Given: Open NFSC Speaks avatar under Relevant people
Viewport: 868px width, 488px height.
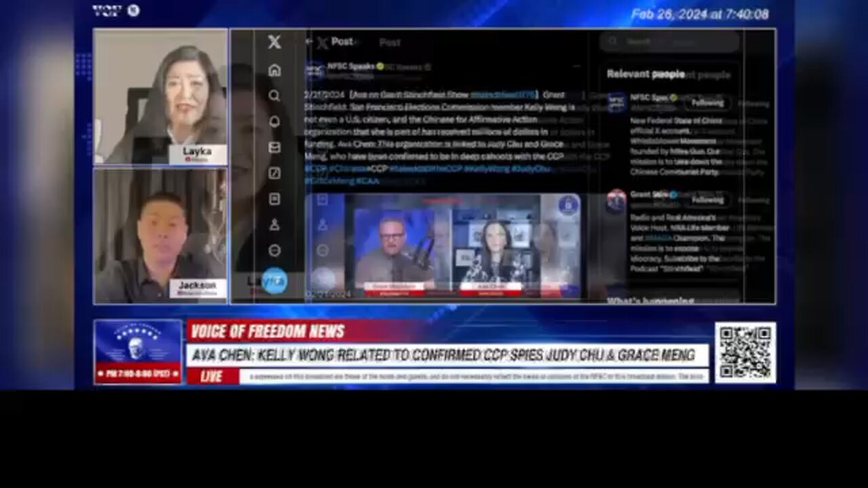Looking at the screenshot, I should (x=616, y=102).
